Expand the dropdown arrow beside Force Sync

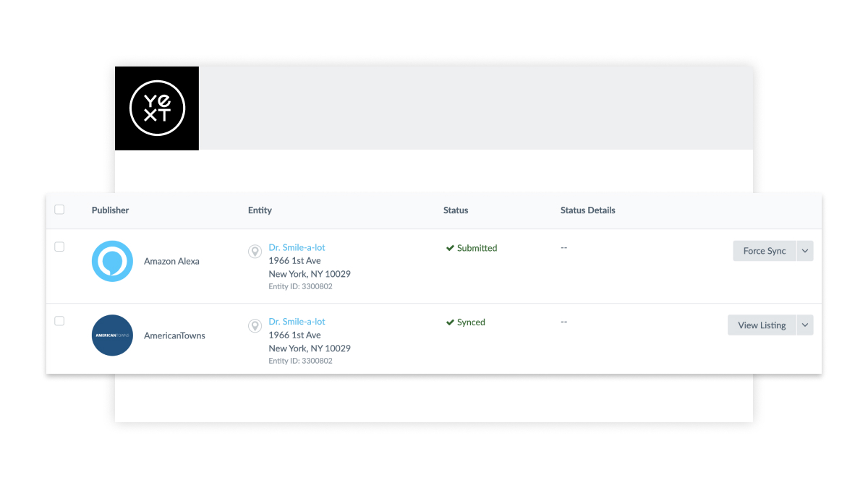(805, 251)
